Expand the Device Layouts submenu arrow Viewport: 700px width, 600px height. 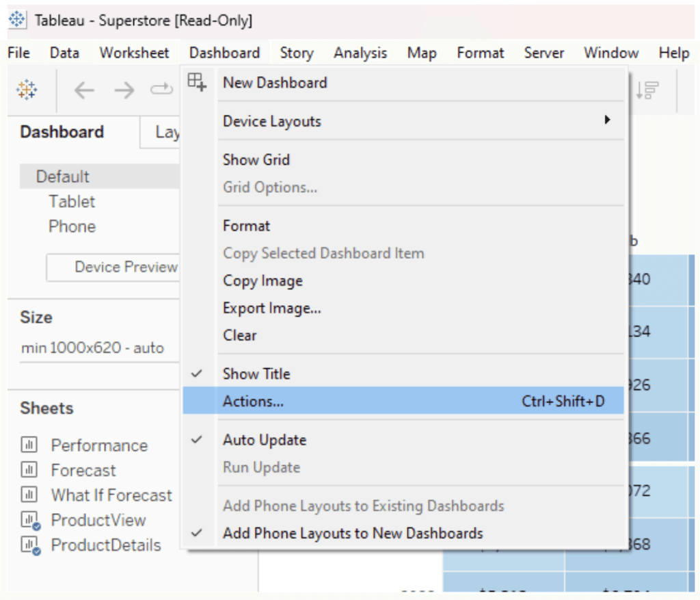pyautogui.click(x=606, y=120)
